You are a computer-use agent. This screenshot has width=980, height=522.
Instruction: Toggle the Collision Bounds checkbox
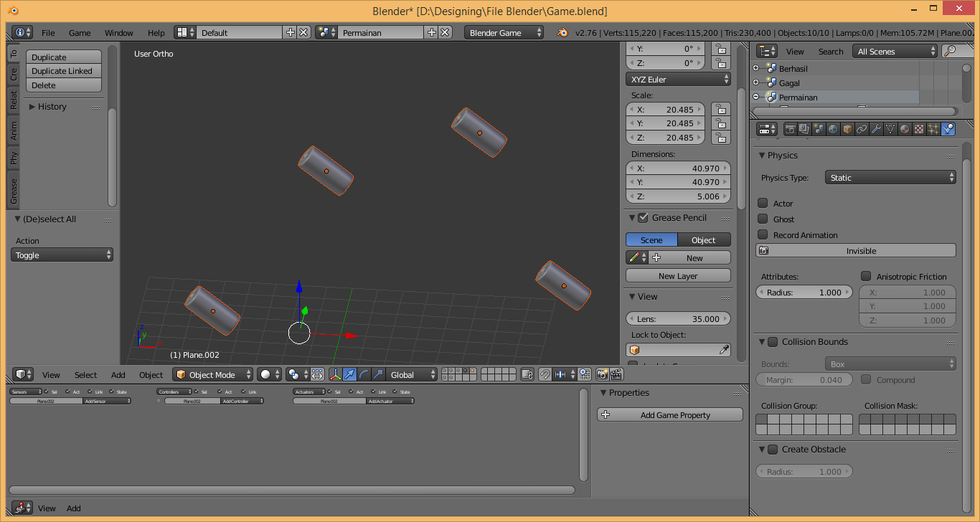tap(773, 342)
